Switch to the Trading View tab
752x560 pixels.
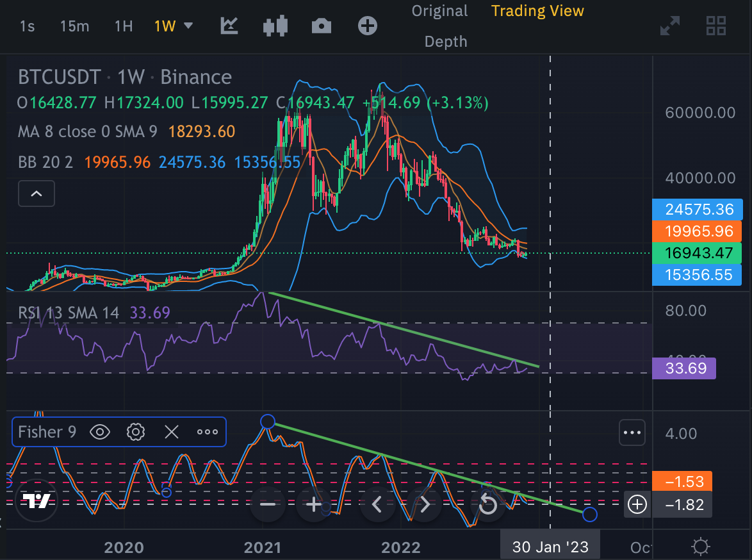537,11
